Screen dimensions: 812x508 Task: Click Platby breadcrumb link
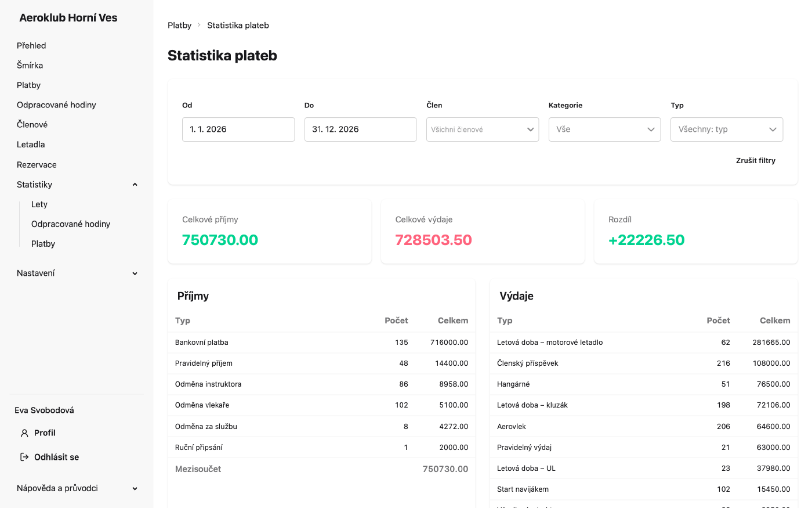click(179, 25)
